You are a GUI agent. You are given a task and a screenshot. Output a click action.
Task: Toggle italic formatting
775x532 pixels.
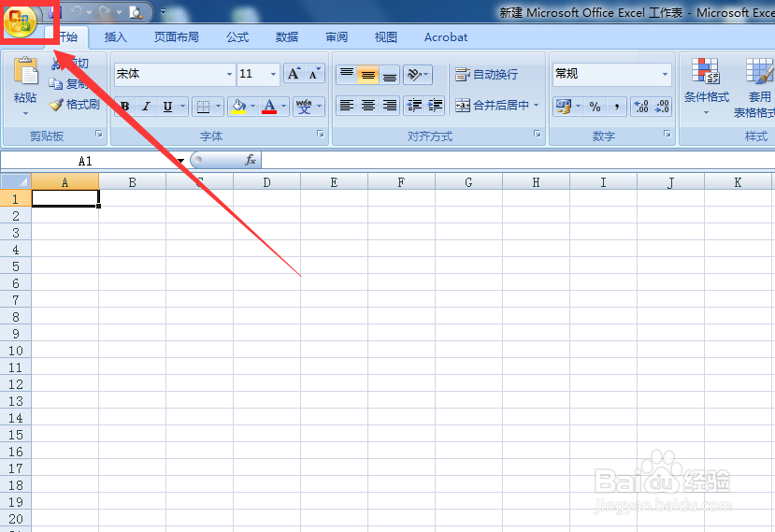(x=146, y=107)
